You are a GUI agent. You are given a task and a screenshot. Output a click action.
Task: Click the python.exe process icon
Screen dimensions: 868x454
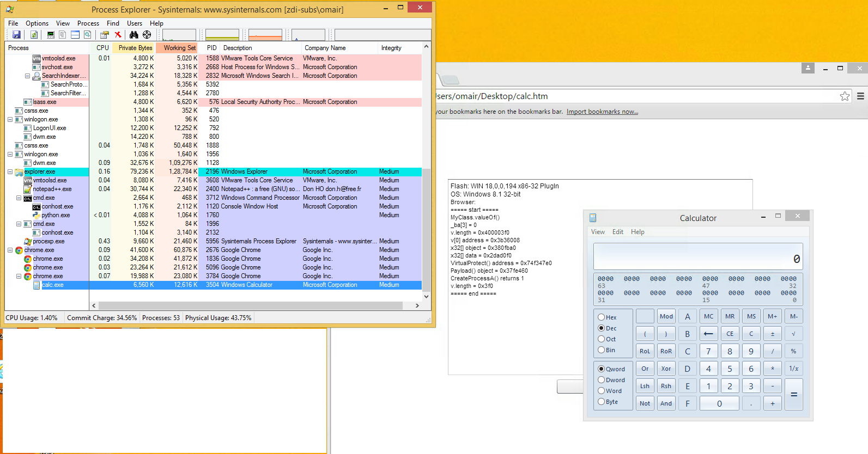[37, 215]
